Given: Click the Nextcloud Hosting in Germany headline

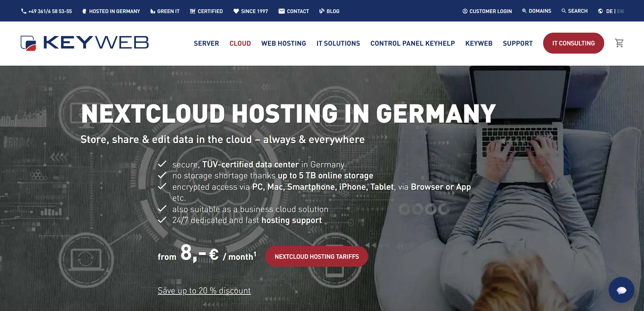Looking at the screenshot, I should point(289,114).
